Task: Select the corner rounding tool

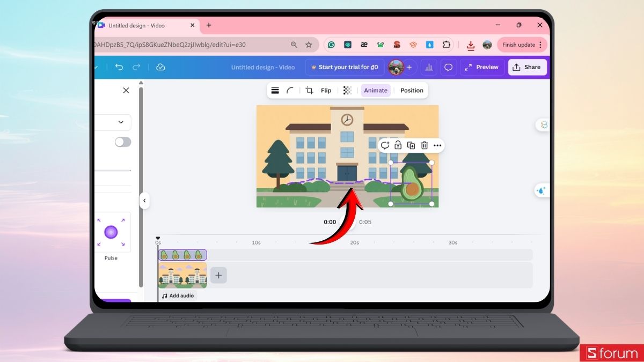Action: (x=290, y=91)
